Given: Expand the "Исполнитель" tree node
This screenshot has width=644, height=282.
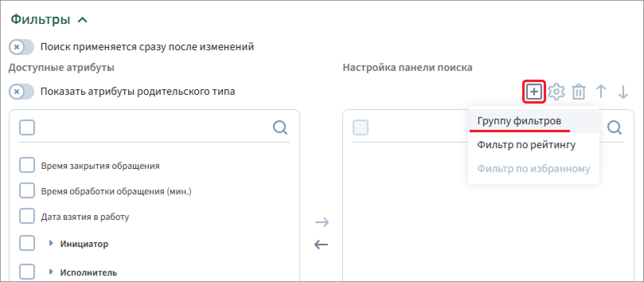Looking at the screenshot, I should 51,272.
